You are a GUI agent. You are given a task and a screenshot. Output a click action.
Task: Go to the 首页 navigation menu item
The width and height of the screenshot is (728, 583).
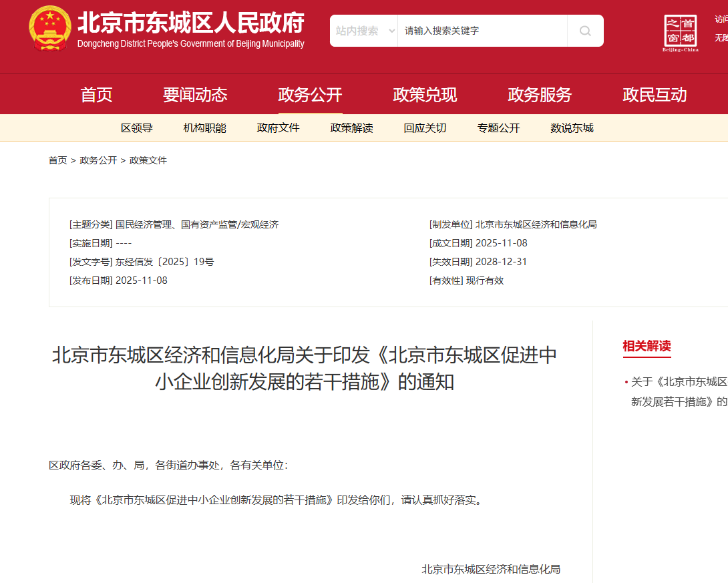[x=96, y=94]
